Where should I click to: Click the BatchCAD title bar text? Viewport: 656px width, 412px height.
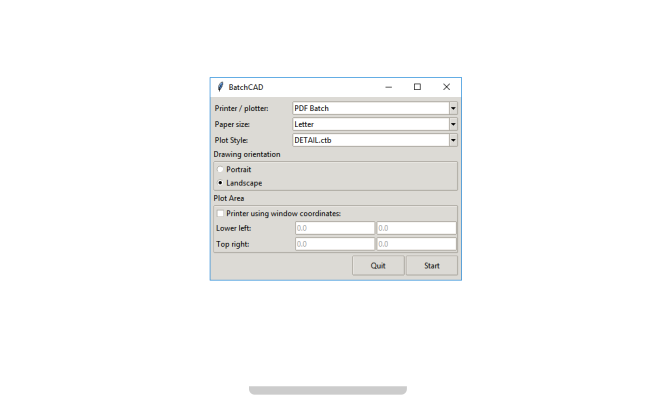[x=246, y=87]
